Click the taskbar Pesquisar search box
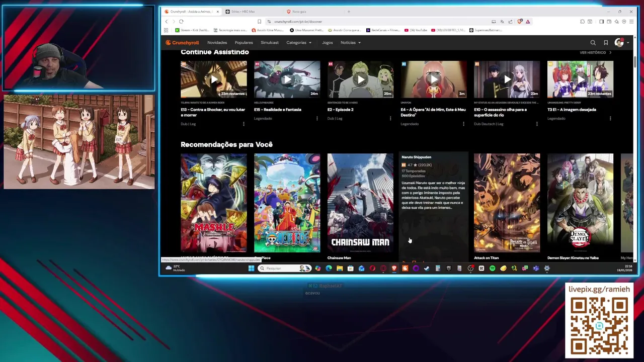This screenshot has width=644, height=362. [284, 268]
